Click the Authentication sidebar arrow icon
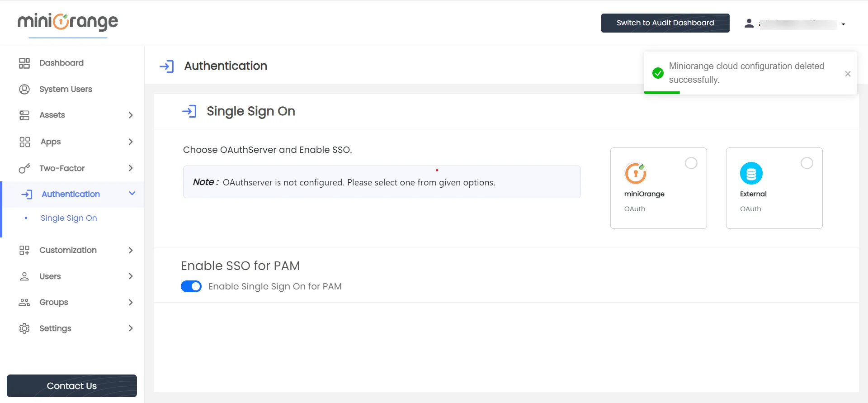 (x=27, y=194)
